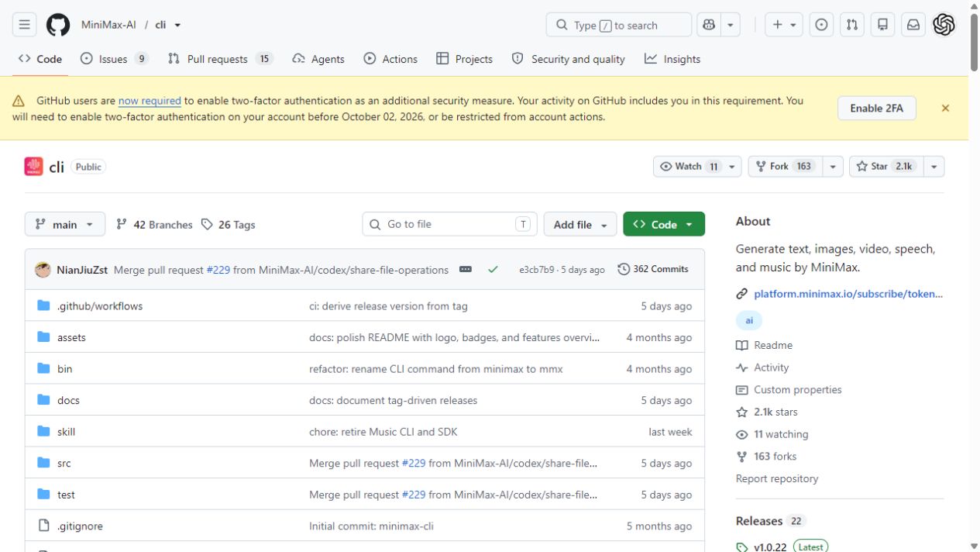
Task: Open the assets folder icon
Action: pyautogui.click(x=43, y=337)
